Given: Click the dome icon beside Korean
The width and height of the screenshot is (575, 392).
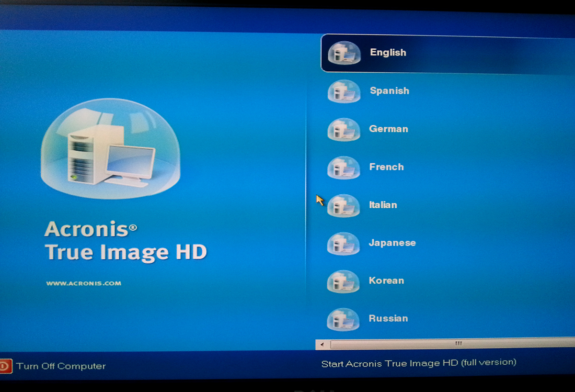Looking at the screenshot, I should (344, 281).
